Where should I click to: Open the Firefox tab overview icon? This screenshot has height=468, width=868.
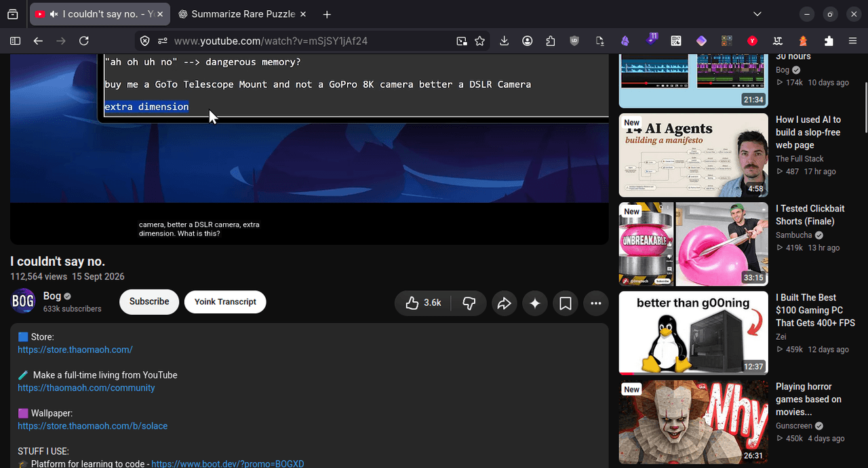[x=12, y=14]
